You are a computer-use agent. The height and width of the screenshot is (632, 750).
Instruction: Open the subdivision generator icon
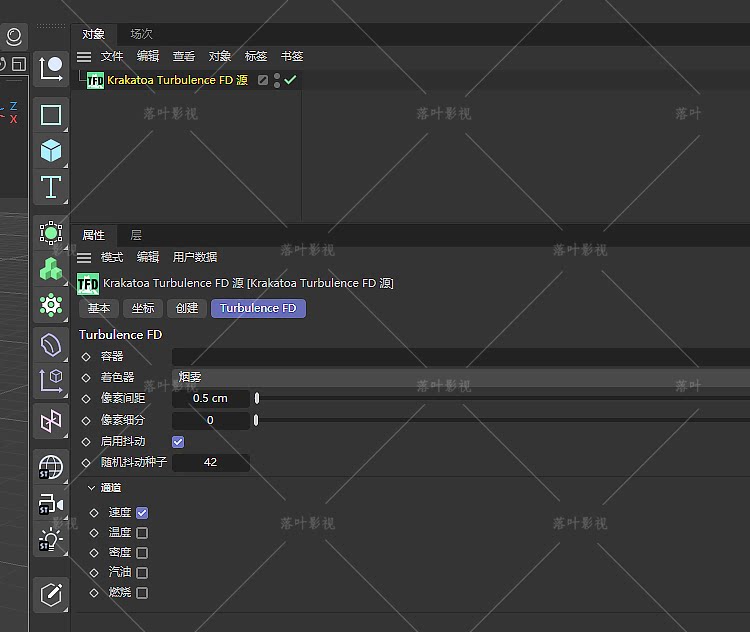click(51, 233)
